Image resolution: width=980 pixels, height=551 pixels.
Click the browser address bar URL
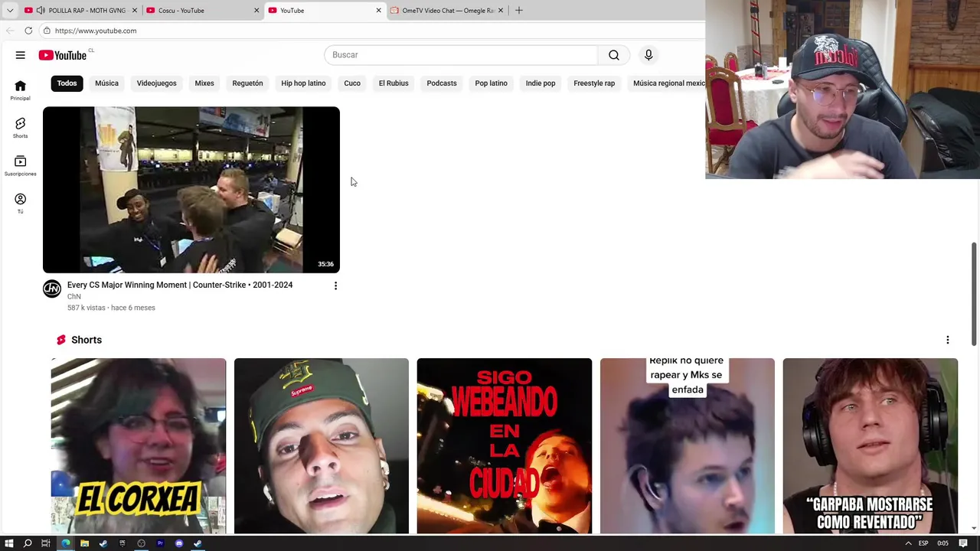click(x=96, y=31)
